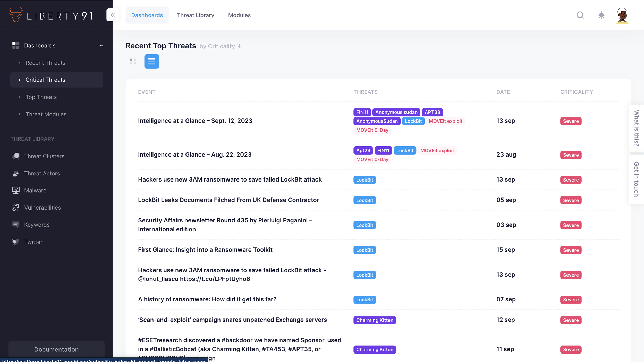The image size is (644, 362).
Task: Open the Threat Actors section
Action: coord(42,174)
